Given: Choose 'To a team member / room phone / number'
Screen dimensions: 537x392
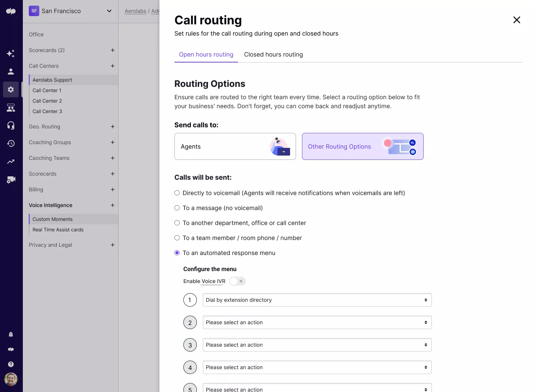Looking at the screenshot, I should point(177,238).
